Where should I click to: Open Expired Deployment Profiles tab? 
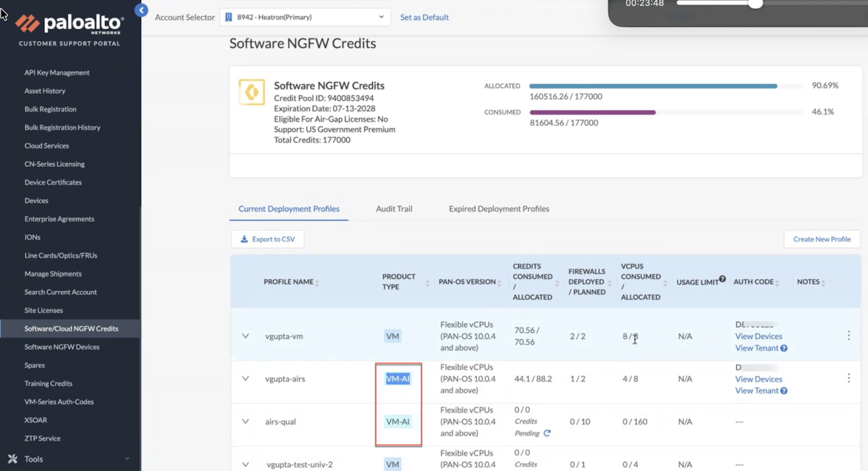coord(499,209)
